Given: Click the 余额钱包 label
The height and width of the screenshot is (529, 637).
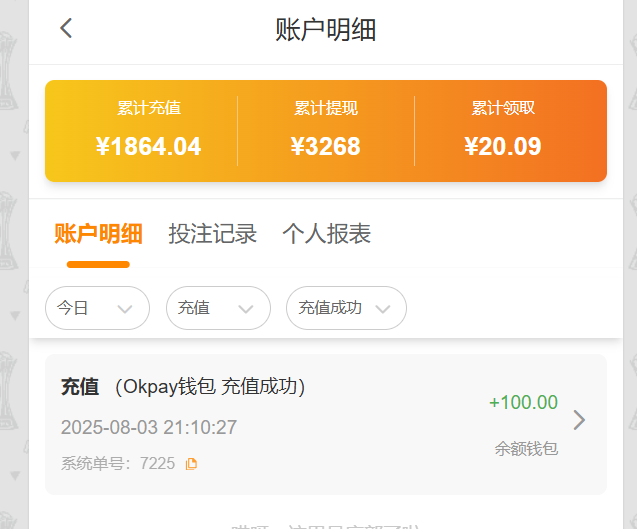Looking at the screenshot, I should [526, 449].
